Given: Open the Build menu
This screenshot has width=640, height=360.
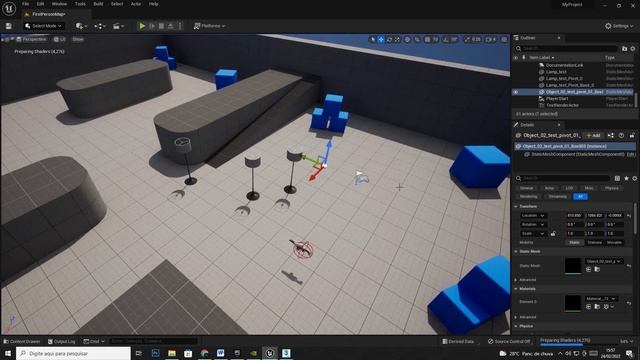Looking at the screenshot, I should 98,4.
